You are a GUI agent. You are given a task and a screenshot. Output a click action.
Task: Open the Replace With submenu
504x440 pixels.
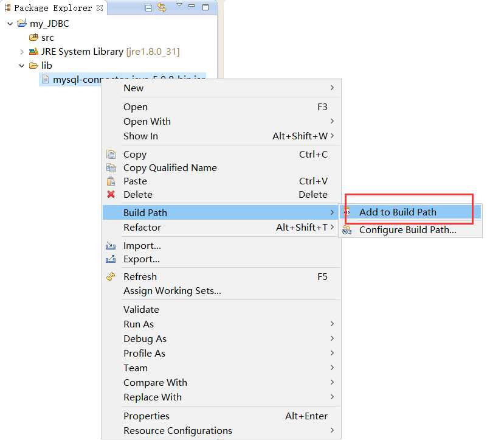(x=221, y=397)
